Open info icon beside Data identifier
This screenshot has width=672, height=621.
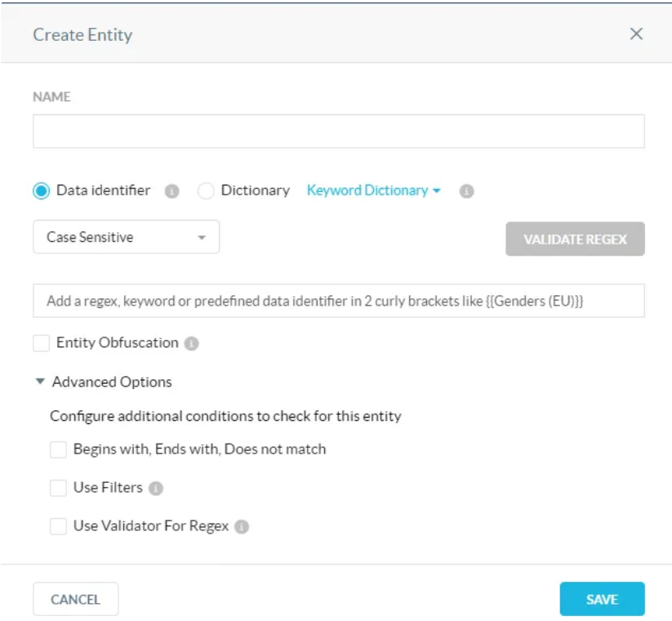point(171,191)
